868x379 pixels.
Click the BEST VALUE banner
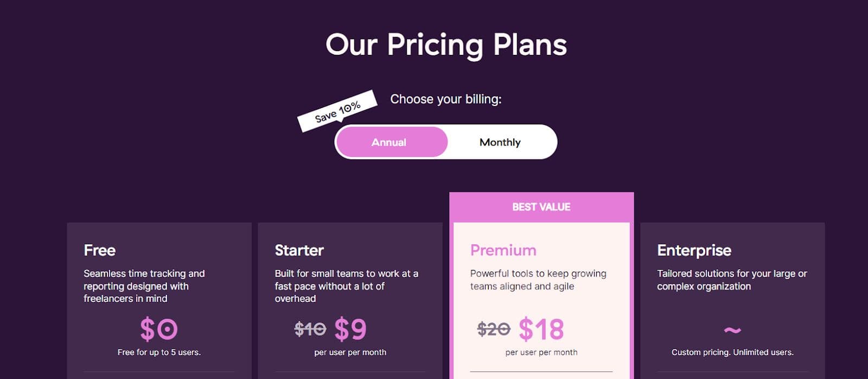pos(541,207)
